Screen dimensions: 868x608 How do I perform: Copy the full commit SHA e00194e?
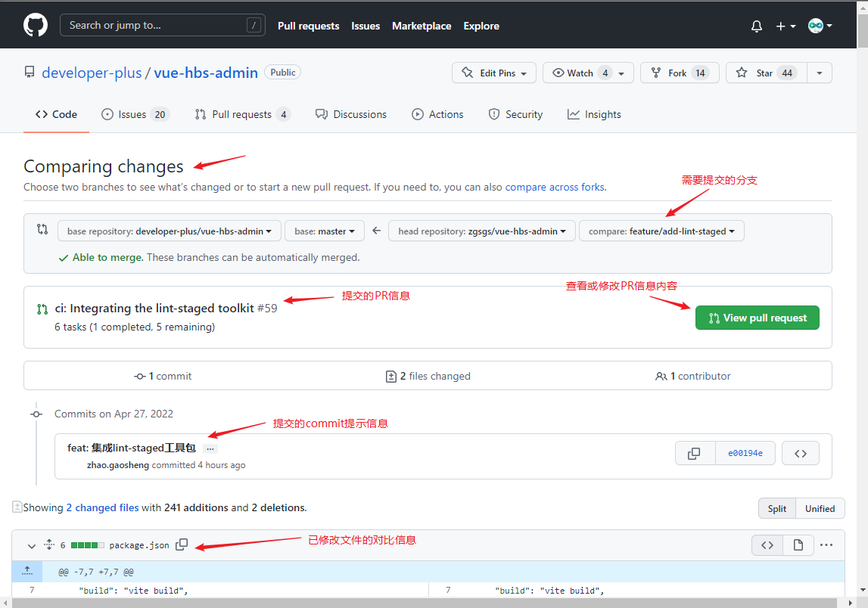tap(695, 453)
